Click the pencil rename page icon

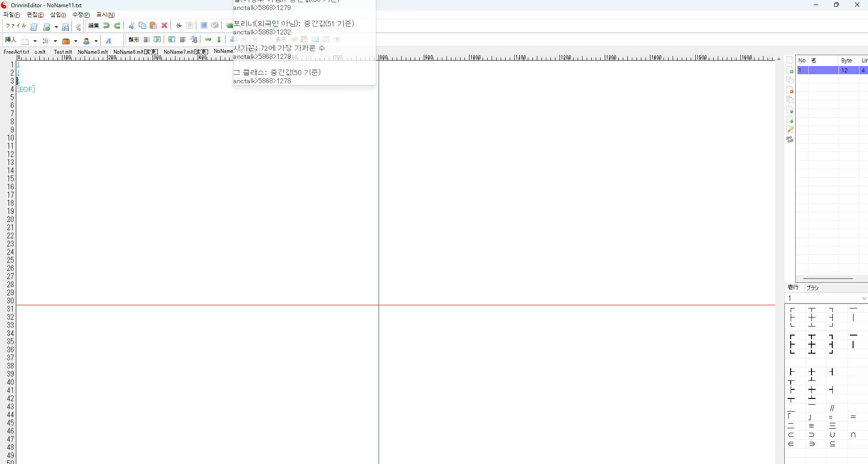(790, 130)
